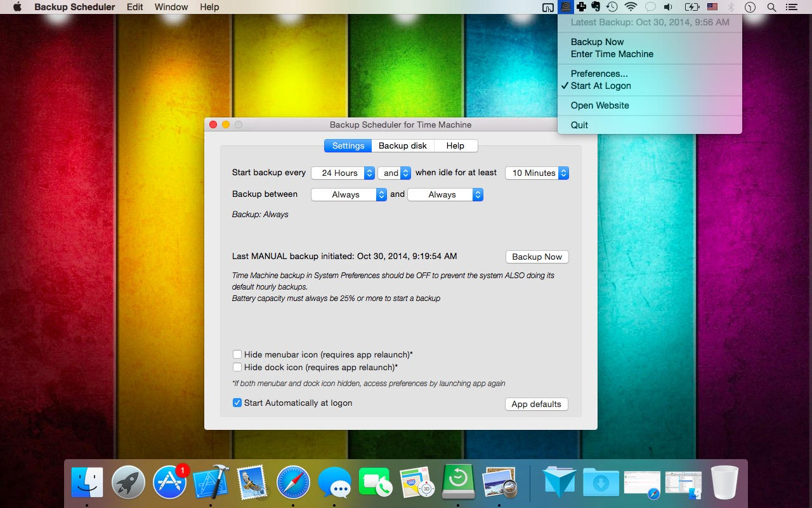Click the Backup Scheduler menubar icon
812x508 pixels.
click(566, 7)
